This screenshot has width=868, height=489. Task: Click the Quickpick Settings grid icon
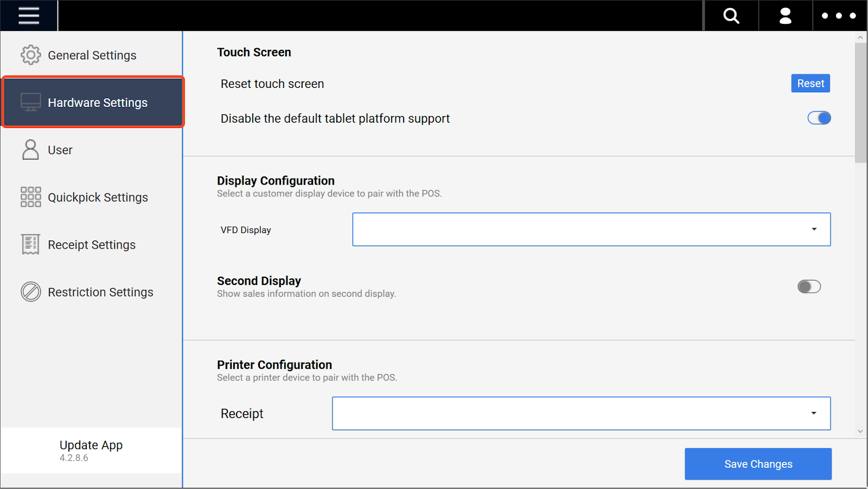pos(30,197)
